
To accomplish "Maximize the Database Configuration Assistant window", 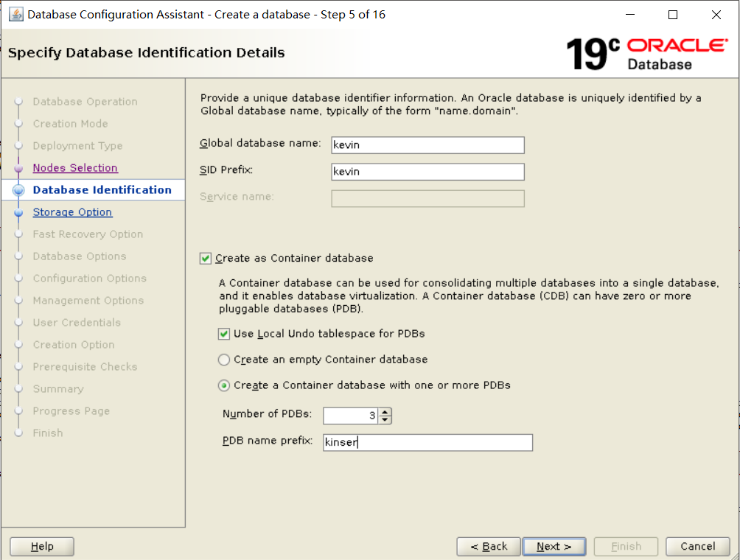I will pos(673,15).
